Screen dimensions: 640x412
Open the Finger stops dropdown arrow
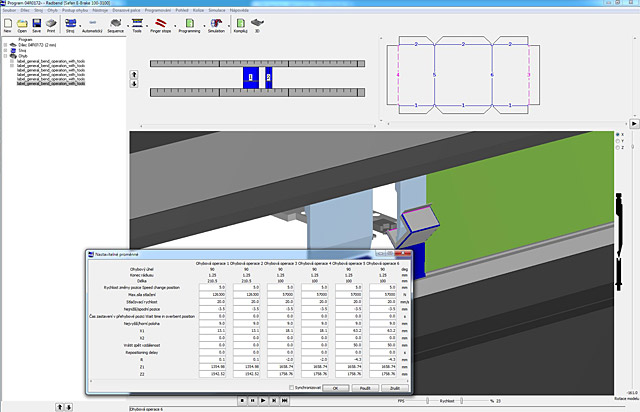[x=176, y=26]
